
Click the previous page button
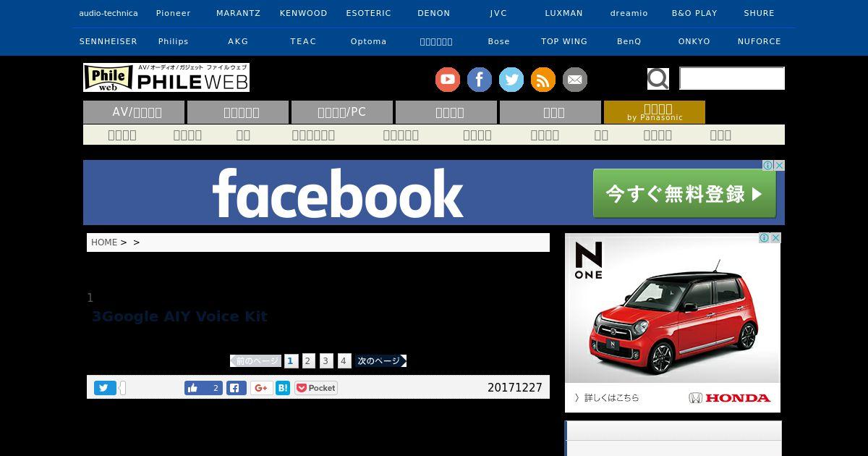[x=255, y=361]
